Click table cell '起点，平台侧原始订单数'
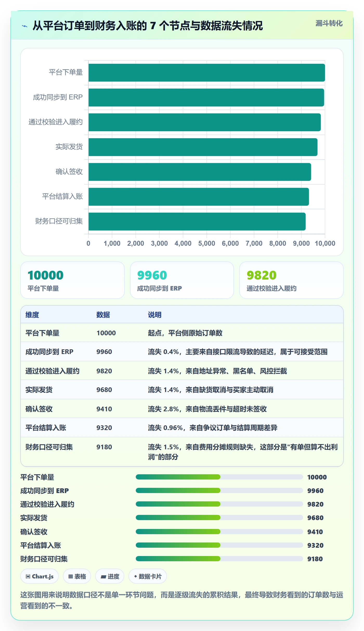 pos(185,333)
